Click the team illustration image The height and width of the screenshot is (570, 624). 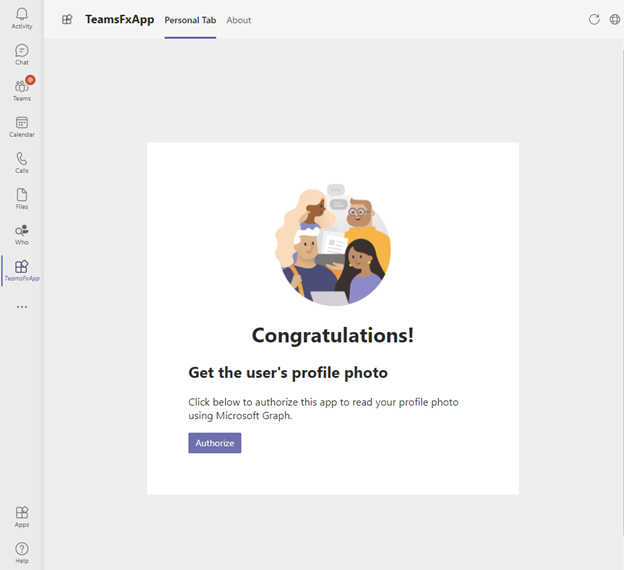(x=333, y=245)
